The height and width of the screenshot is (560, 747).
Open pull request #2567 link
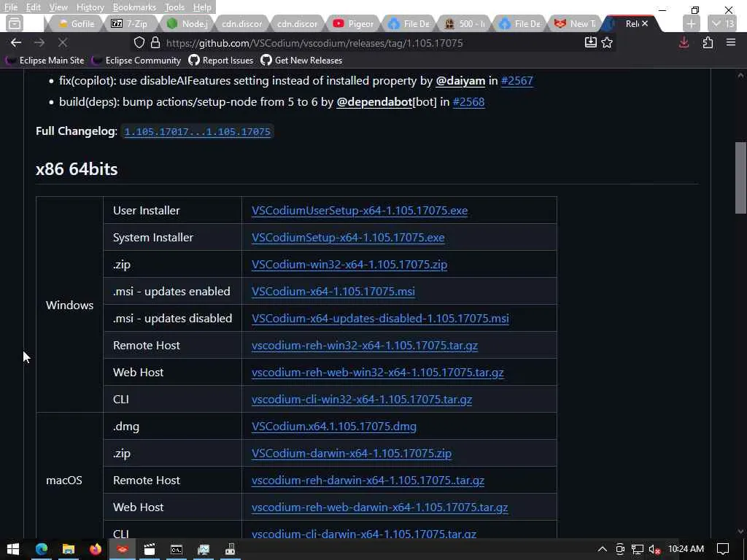point(517,80)
